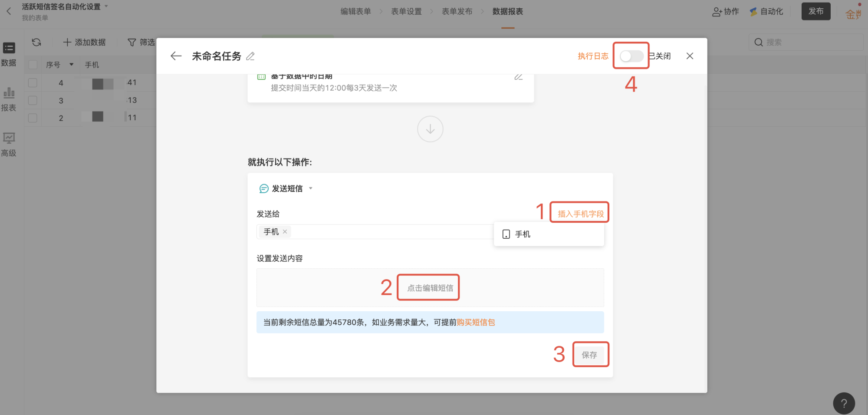Viewport: 868px width, 415px height.
Task: Go to 表单设置 step
Action: click(406, 12)
